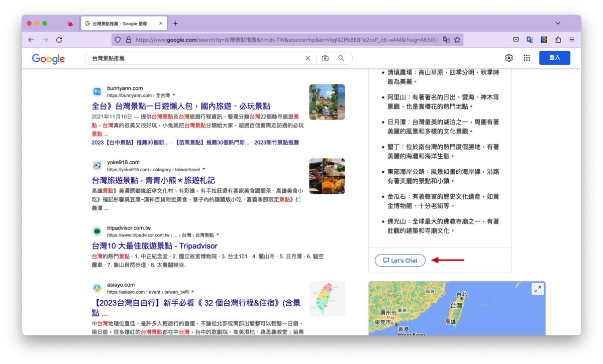
Task: Click the padlock site info icon
Action: (129, 40)
